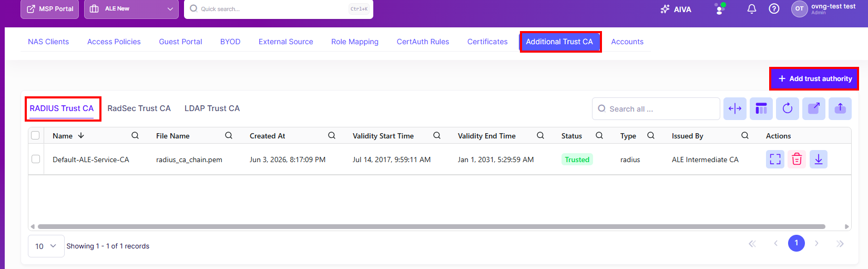Viewport: 868px width, 269px height.
Task: Click the radius_ca_chain.pem file name cell
Action: point(189,160)
